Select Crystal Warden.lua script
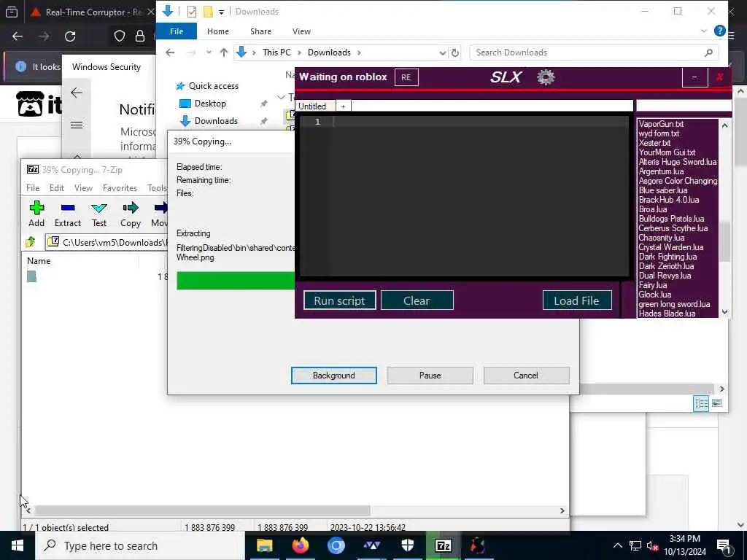 671,247
